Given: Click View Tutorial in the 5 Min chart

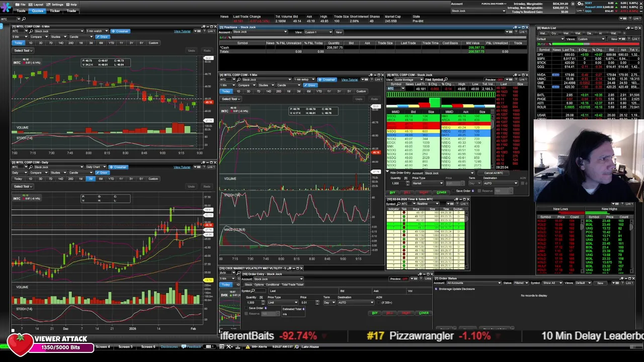Looking at the screenshot, I should tap(182, 31).
